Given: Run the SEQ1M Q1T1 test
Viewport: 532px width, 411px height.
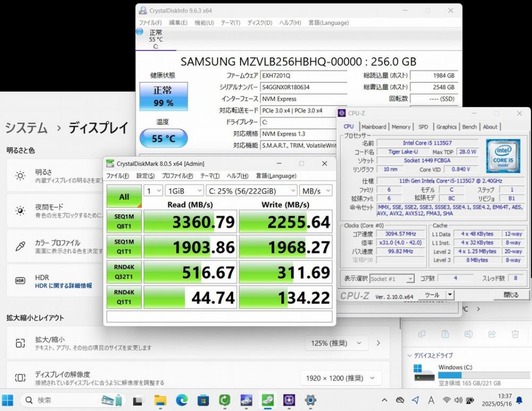Looking at the screenshot, I should 124,247.
